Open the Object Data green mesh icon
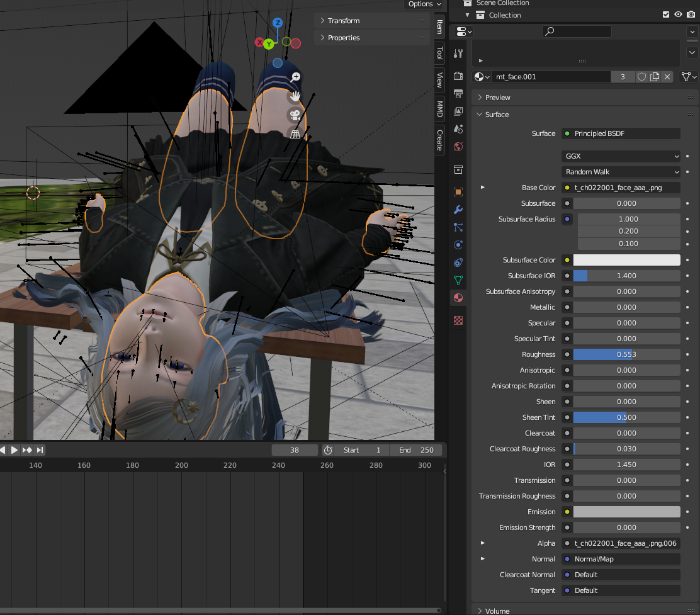700x615 pixels. click(458, 280)
